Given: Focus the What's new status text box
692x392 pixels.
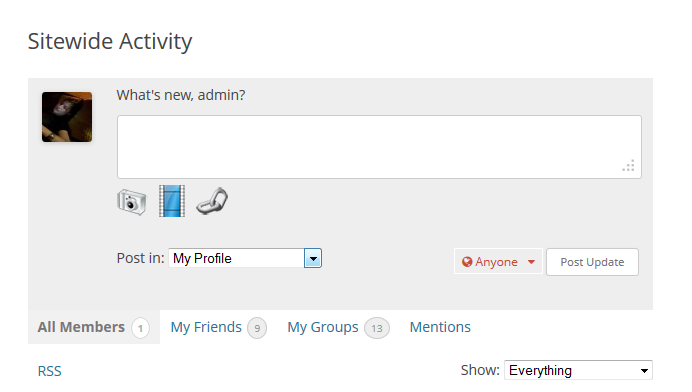Looking at the screenshot, I should click(379, 147).
